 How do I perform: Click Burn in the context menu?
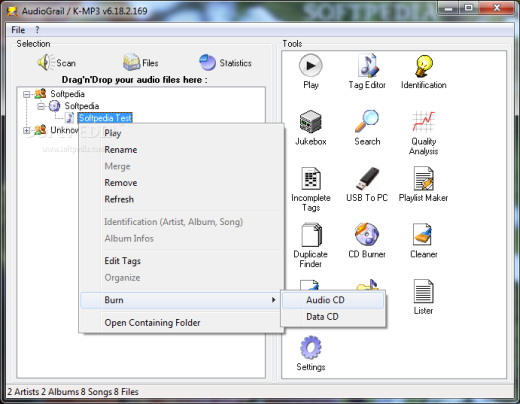(x=181, y=300)
